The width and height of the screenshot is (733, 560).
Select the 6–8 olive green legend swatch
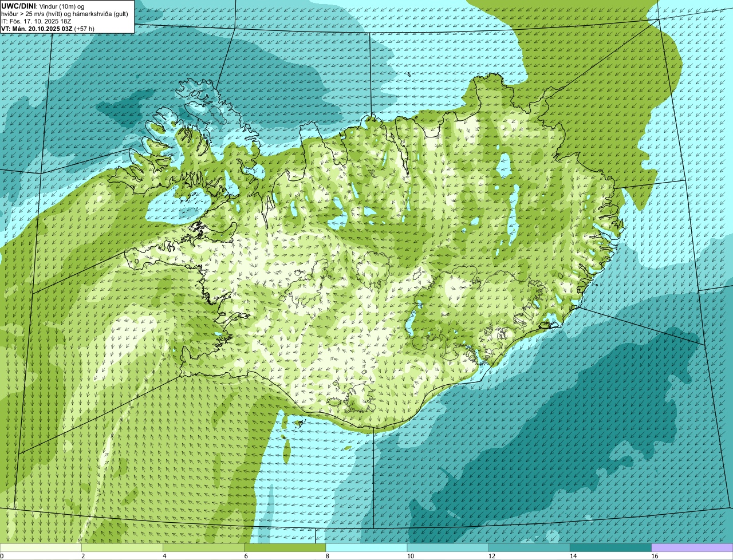(x=285, y=547)
